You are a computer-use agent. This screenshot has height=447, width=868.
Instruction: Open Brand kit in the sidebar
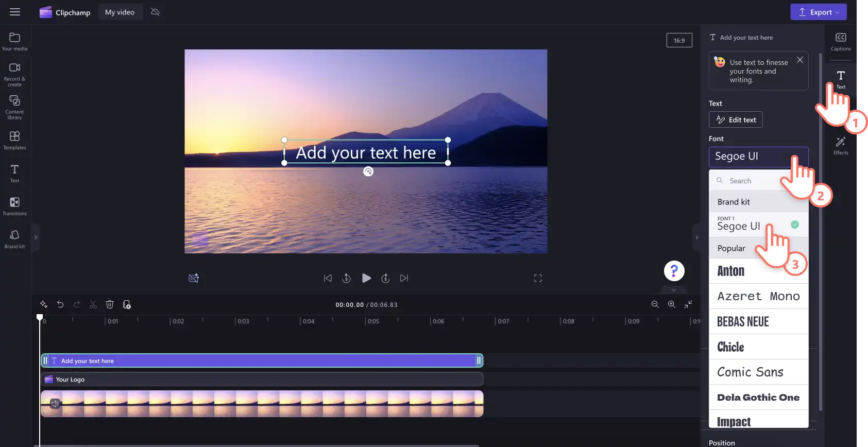tap(14, 239)
